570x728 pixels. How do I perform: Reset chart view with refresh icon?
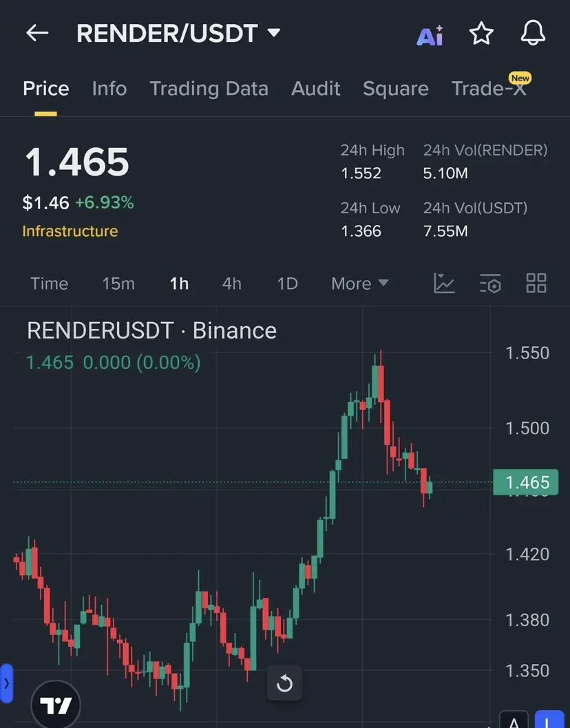(284, 683)
